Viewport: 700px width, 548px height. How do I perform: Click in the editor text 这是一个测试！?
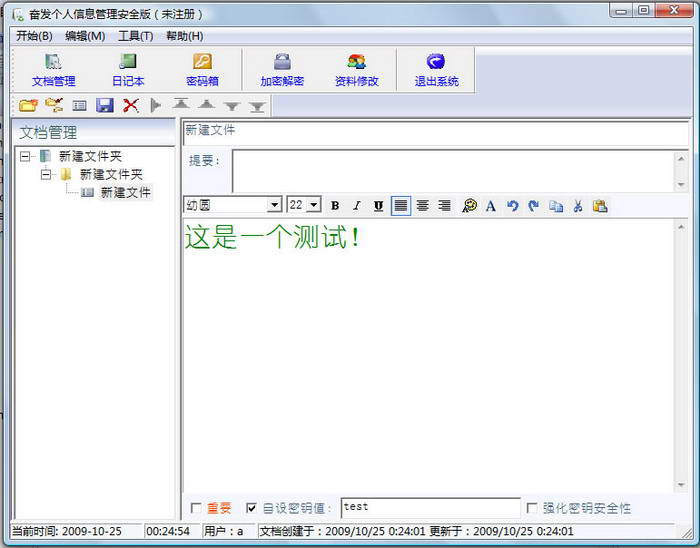[272, 237]
